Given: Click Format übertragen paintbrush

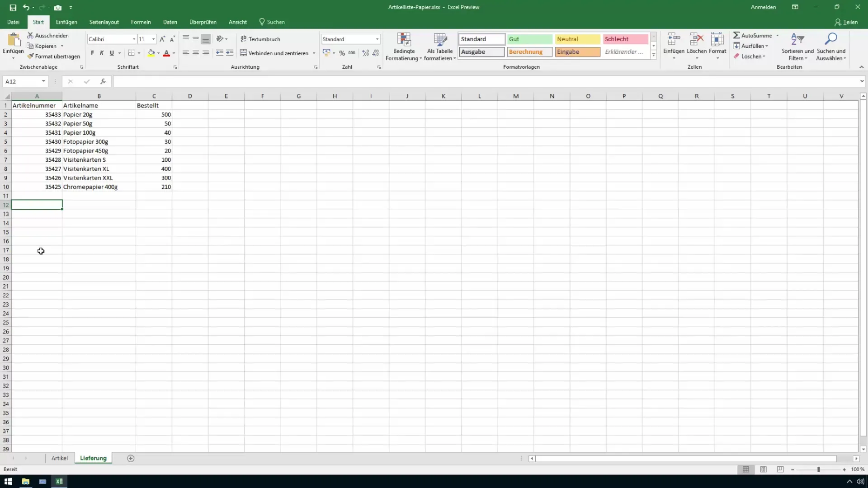Looking at the screenshot, I should click(x=53, y=56).
